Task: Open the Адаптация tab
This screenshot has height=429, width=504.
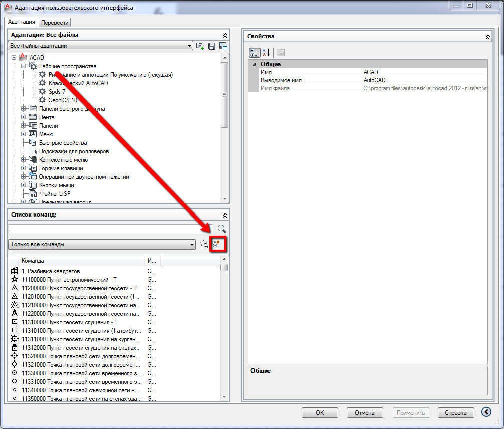Action: (x=21, y=22)
